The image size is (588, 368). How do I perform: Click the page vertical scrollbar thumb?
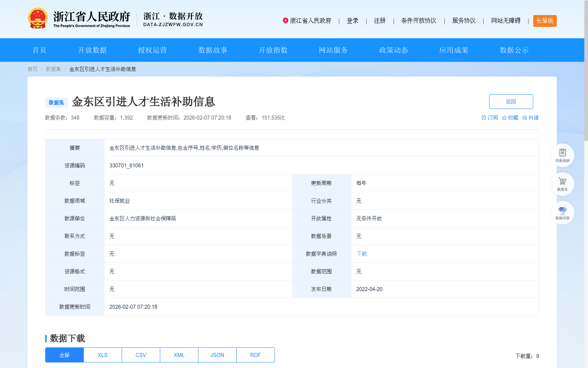point(586,71)
